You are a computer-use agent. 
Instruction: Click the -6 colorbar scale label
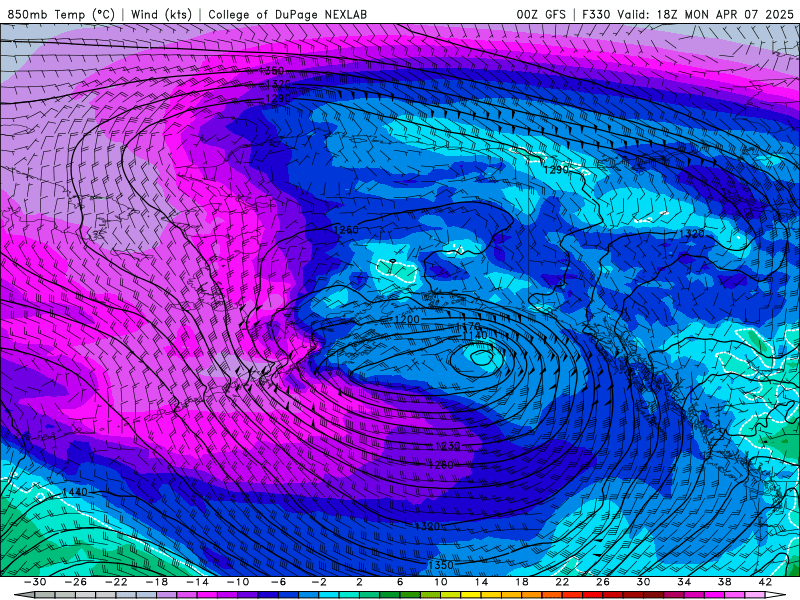pos(278,582)
